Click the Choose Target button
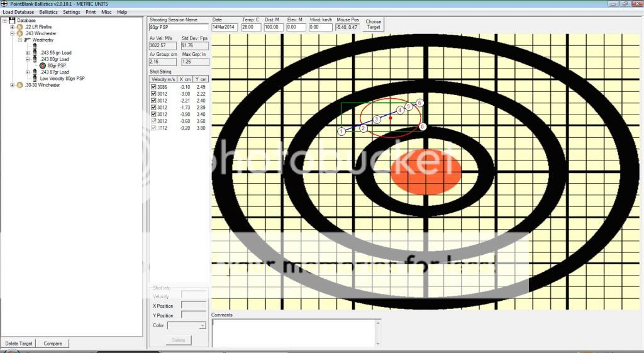 pyautogui.click(x=374, y=25)
